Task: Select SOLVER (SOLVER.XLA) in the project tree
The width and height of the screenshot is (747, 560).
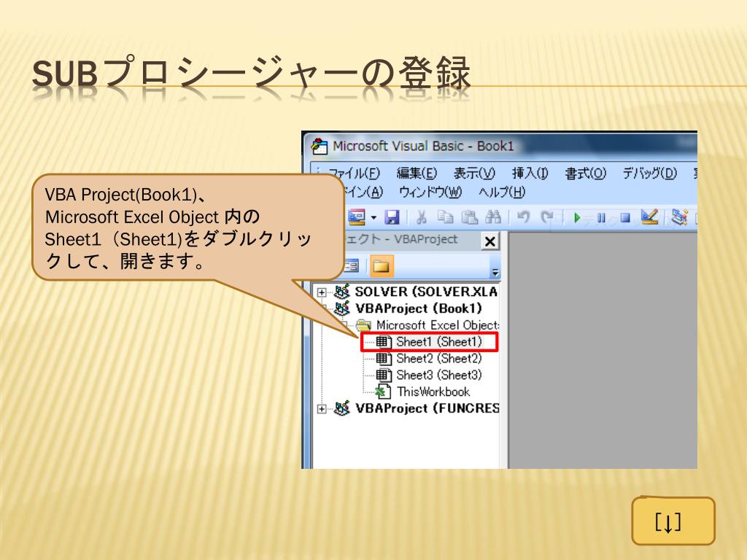Action: point(426,292)
